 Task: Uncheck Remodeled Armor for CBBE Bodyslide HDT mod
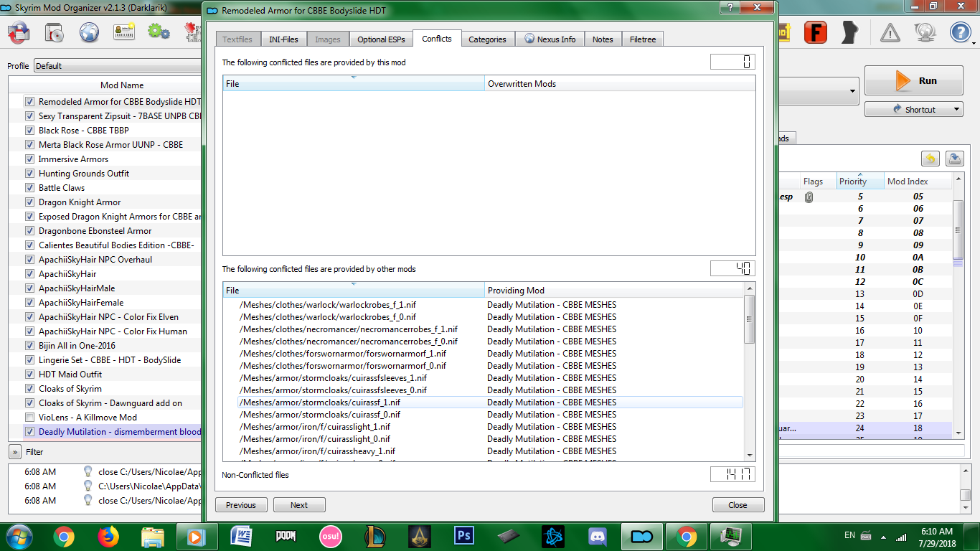[x=29, y=102]
